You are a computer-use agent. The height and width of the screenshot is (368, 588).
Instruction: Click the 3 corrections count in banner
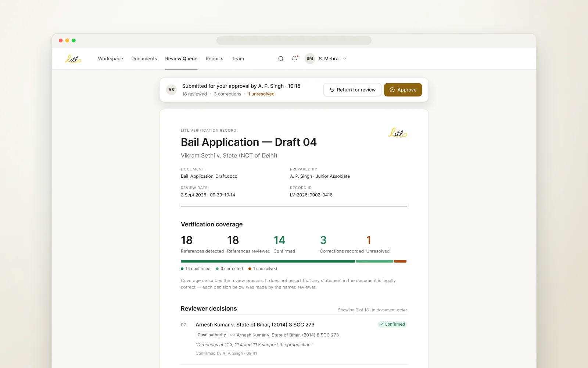point(227,94)
